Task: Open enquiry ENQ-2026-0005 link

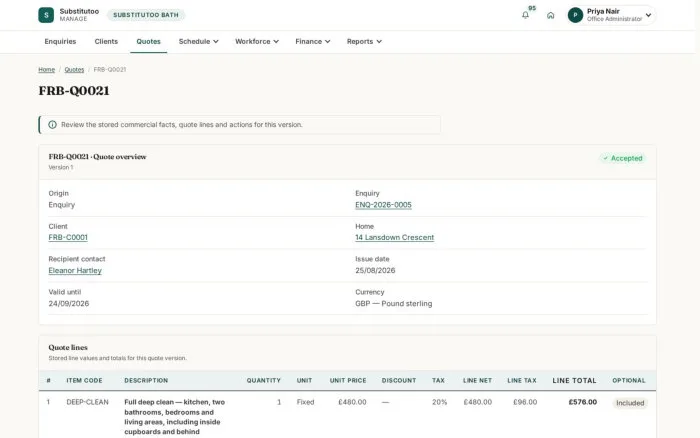Action: [x=383, y=205]
